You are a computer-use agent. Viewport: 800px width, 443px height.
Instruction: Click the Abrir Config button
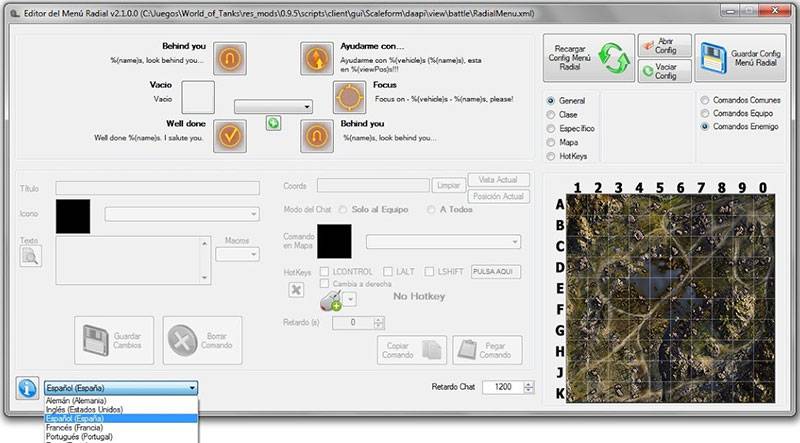pos(665,47)
